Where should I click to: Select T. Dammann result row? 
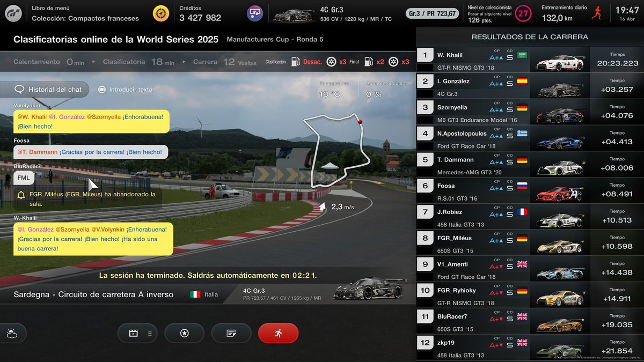coord(530,165)
